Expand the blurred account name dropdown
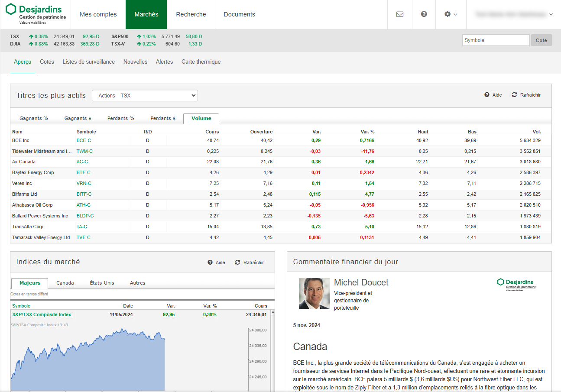561x392 pixels. point(514,14)
